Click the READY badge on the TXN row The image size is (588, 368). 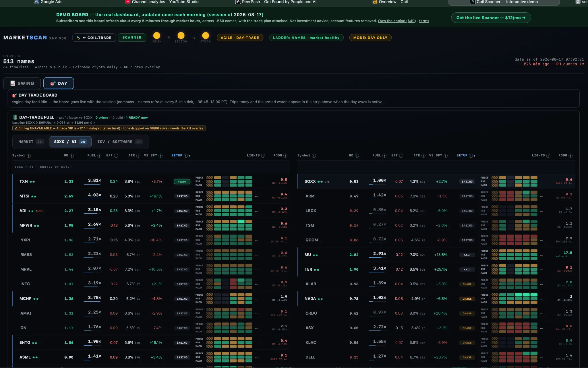click(182, 182)
